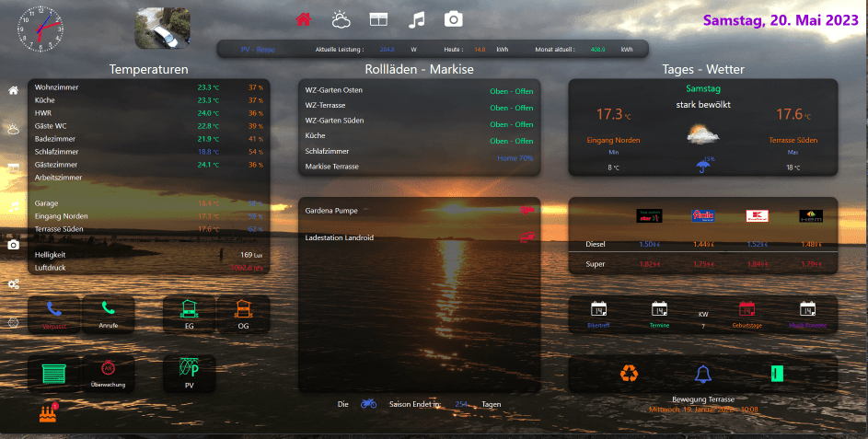868x439 pixels.
Task: Click WZ-Garten Osten shutter status
Action: point(512,91)
